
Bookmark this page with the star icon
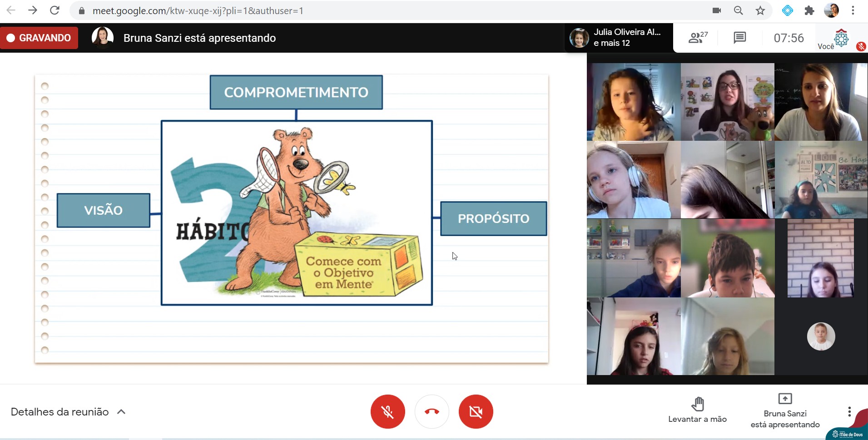coord(760,10)
